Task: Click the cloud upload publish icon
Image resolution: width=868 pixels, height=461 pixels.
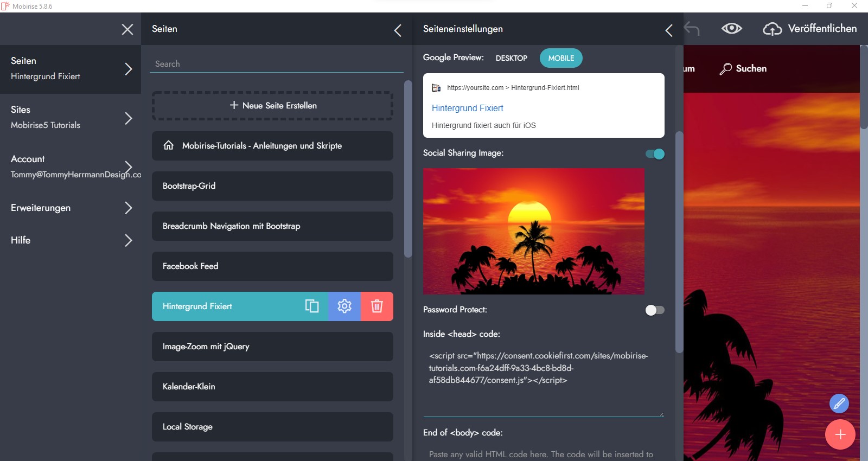Action: (773, 29)
